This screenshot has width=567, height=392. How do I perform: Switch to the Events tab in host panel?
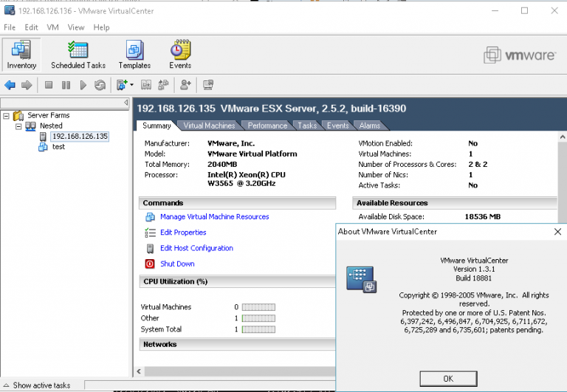(337, 125)
